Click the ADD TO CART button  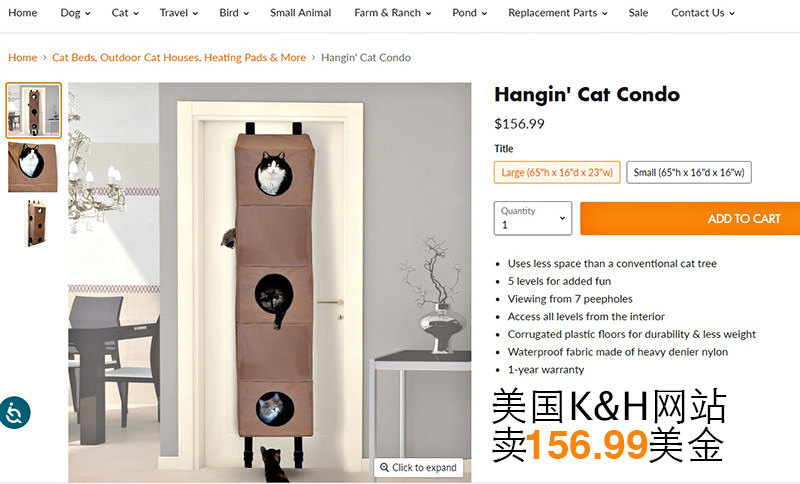coord(690,218)
